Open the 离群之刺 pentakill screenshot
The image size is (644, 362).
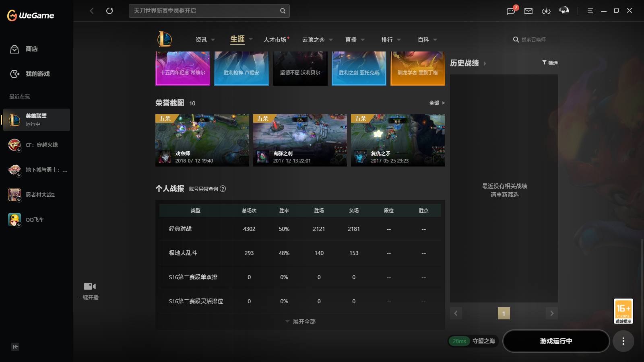300,140
